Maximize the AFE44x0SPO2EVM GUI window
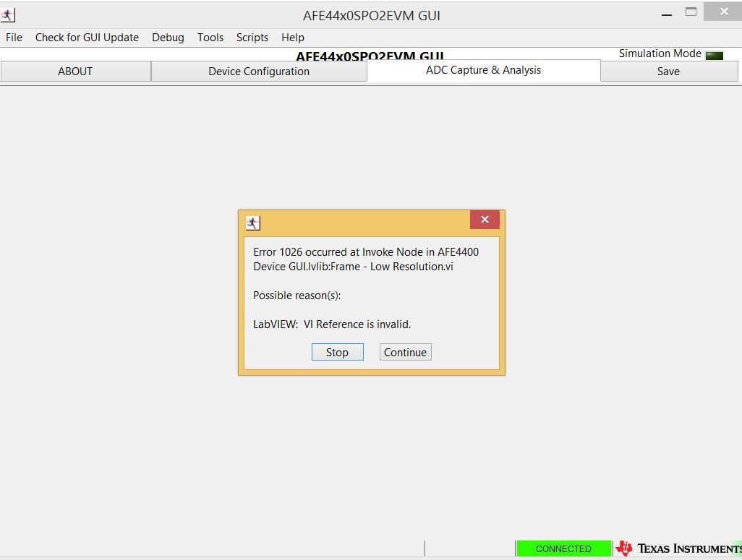Image resolution: width=742 pixels, height=560 pixels. pos(691,12)
